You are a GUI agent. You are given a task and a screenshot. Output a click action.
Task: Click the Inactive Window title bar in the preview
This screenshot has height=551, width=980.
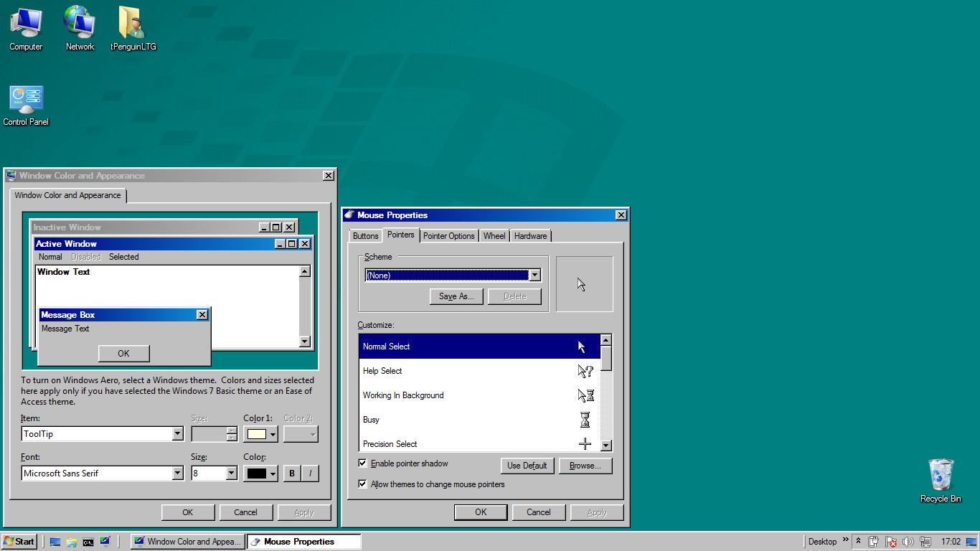click(164, 227)
